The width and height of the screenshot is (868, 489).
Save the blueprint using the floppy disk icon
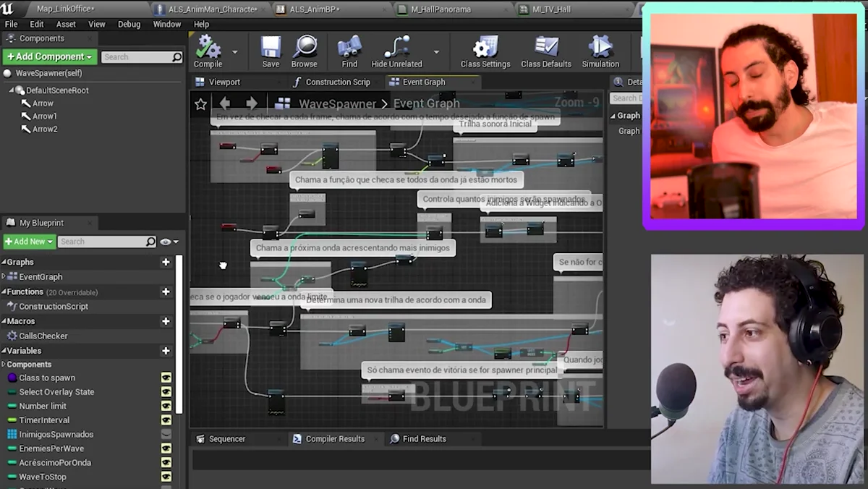[271, 47]
